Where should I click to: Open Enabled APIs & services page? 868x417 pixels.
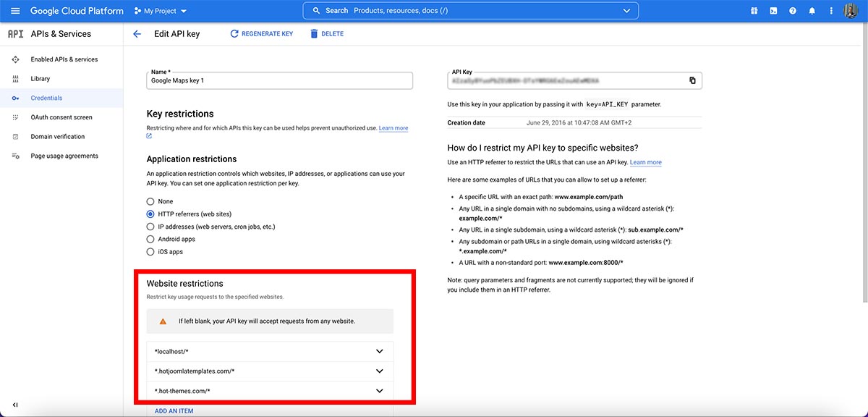tap(64, 59)
